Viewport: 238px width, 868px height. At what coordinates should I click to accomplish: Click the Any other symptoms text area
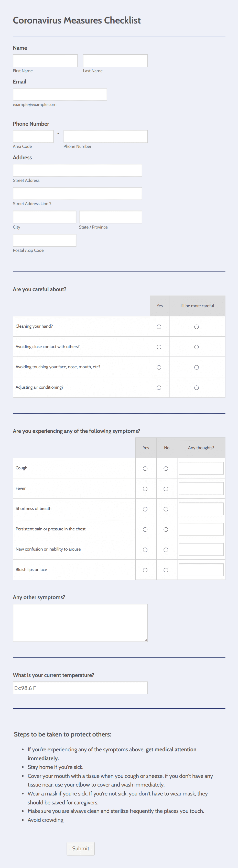pos(80,623)
